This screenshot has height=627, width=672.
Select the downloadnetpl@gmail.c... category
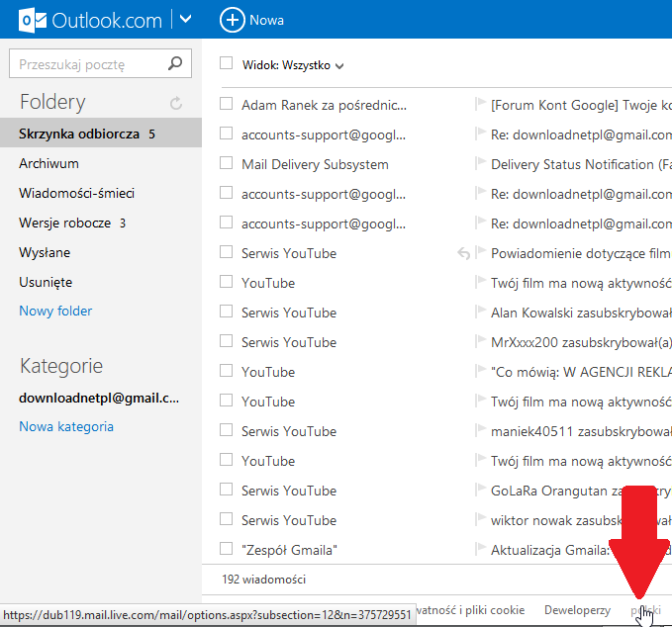[x=99, y=398]
